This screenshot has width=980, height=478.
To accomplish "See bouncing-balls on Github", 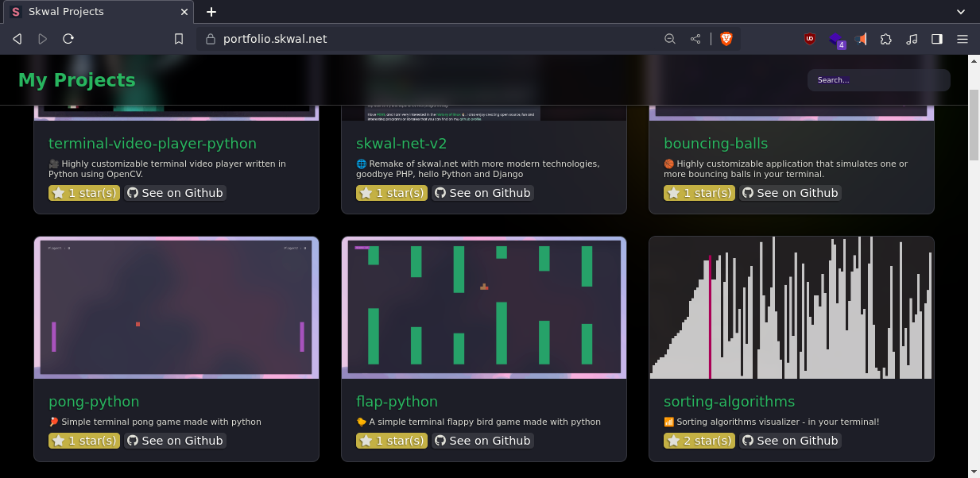I will pos(790,193).
